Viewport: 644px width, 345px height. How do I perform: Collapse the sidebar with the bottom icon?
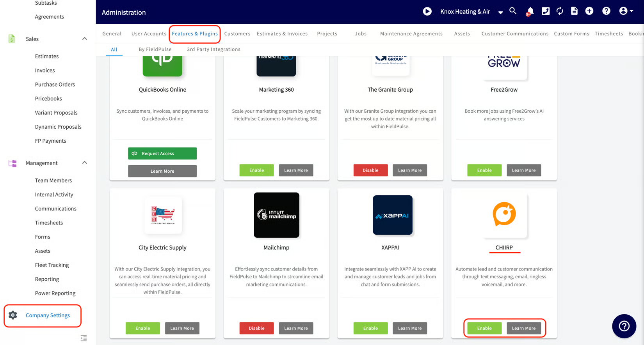(84, 338)
